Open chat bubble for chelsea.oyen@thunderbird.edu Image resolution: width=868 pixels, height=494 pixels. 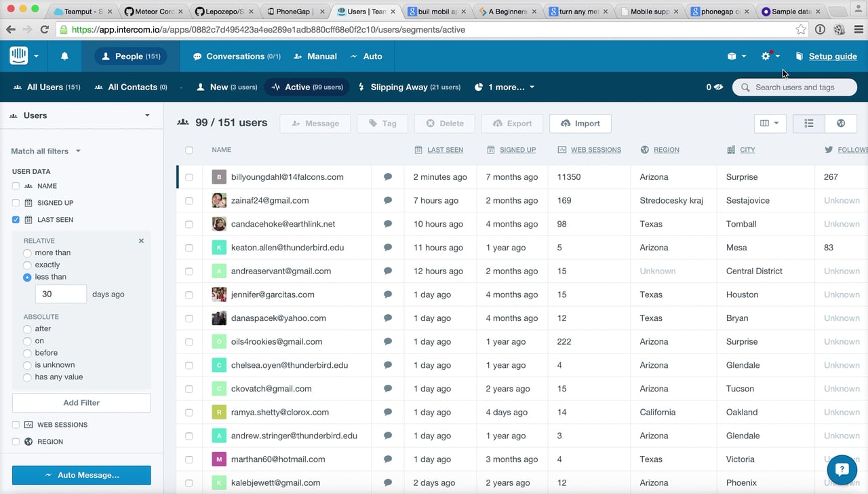point(388,365)
